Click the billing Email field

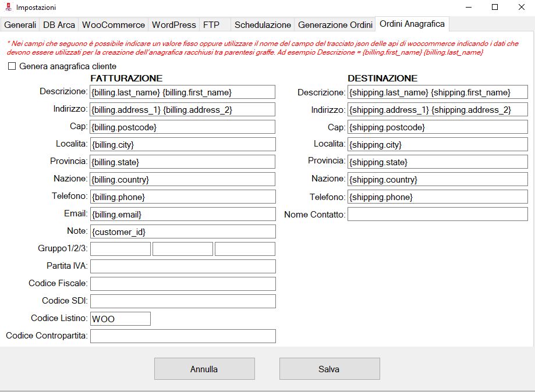[183, 215]
